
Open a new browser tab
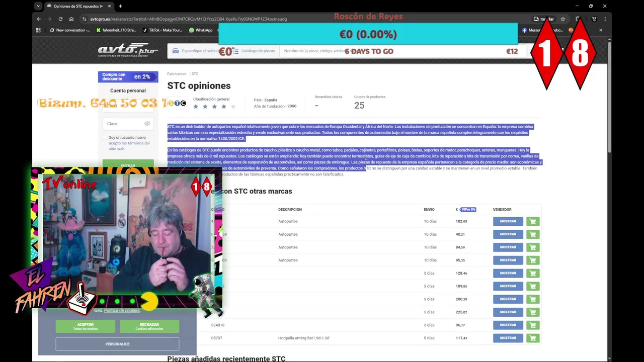coord(120,6)
